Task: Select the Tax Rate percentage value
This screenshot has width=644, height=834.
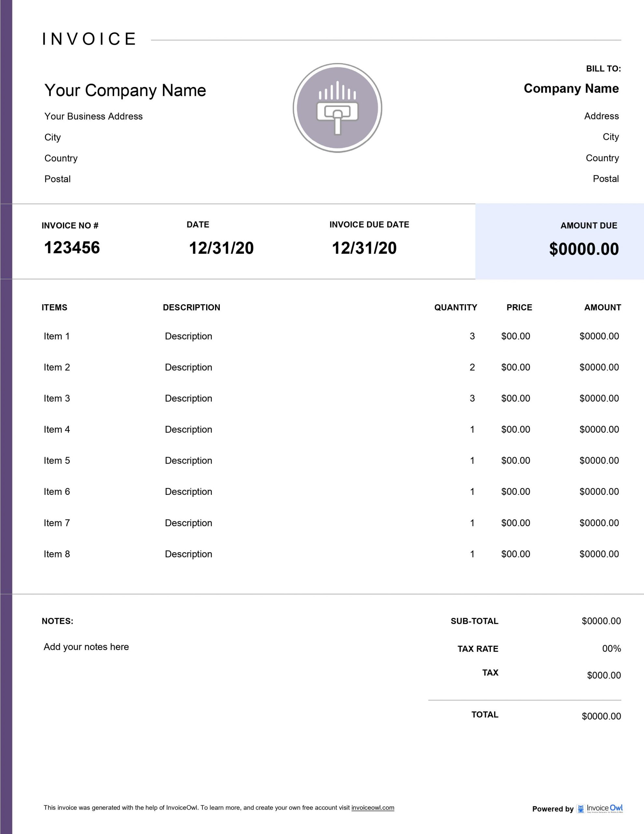Action: point(611,649)
